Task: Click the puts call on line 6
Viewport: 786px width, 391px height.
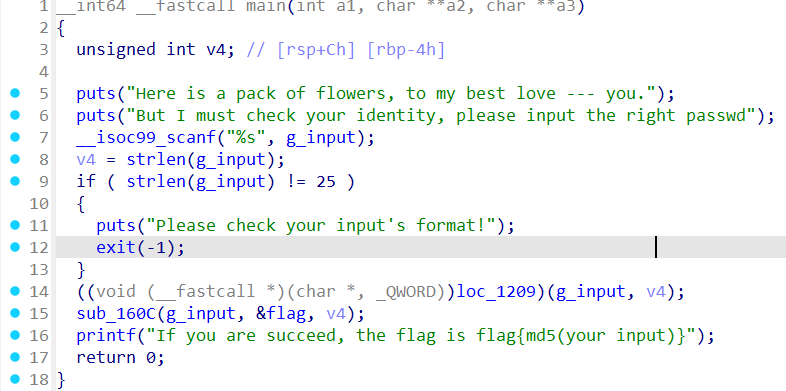Action: (96, 116)
